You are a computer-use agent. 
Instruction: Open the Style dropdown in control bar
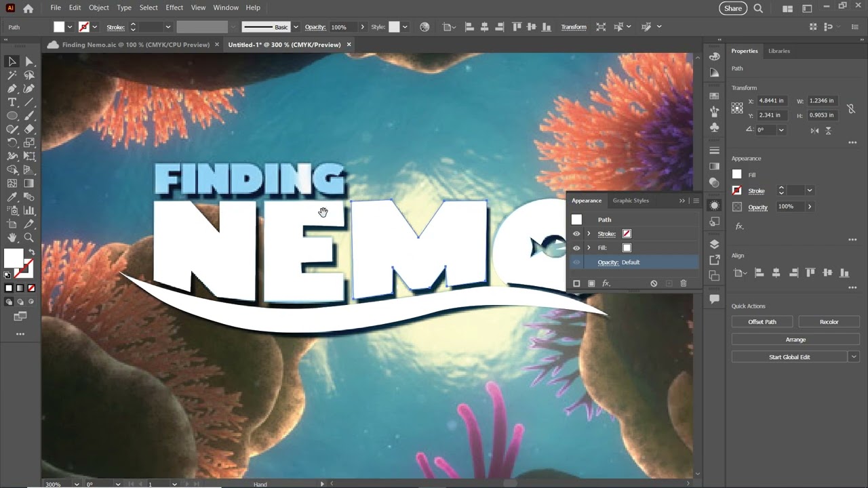tap(405, 27)
